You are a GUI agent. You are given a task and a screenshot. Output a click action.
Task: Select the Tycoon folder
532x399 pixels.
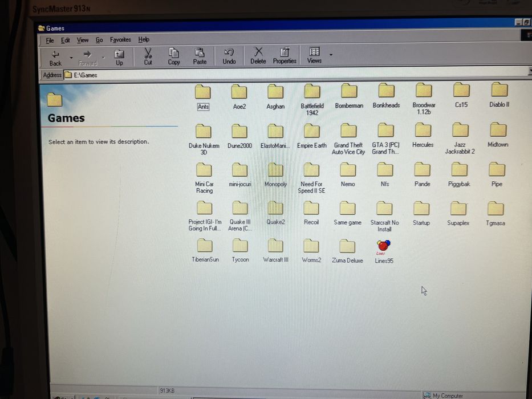pos(240,250)
